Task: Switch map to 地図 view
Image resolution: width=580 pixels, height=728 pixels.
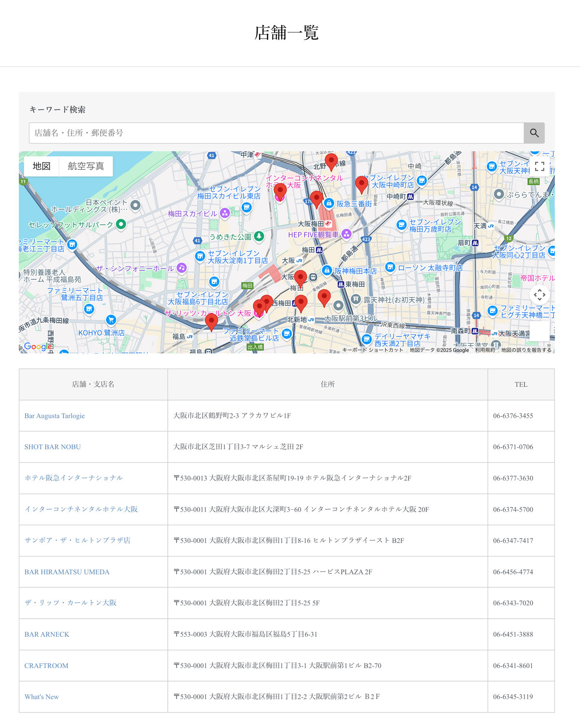Action: click(x=42, y=166)
